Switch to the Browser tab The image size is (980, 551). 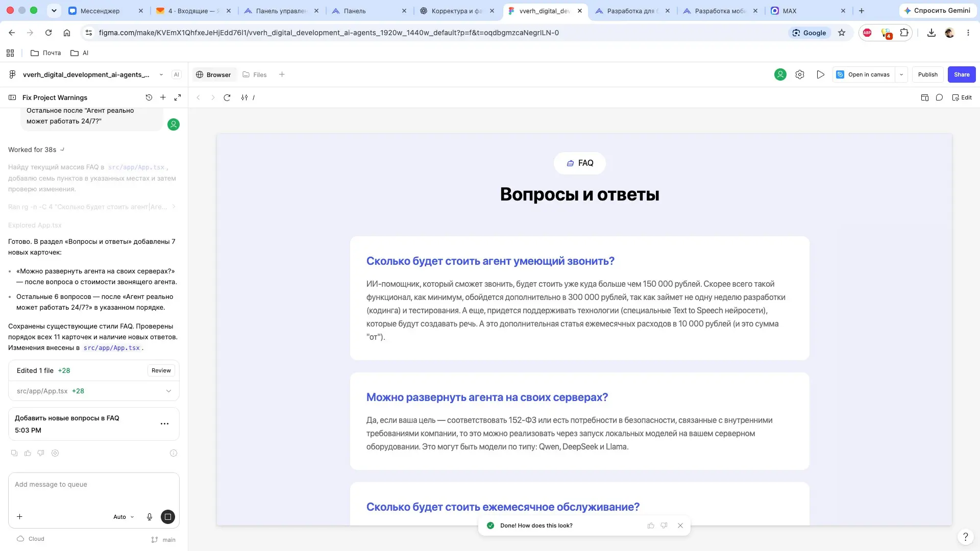(x=213, y=74)
